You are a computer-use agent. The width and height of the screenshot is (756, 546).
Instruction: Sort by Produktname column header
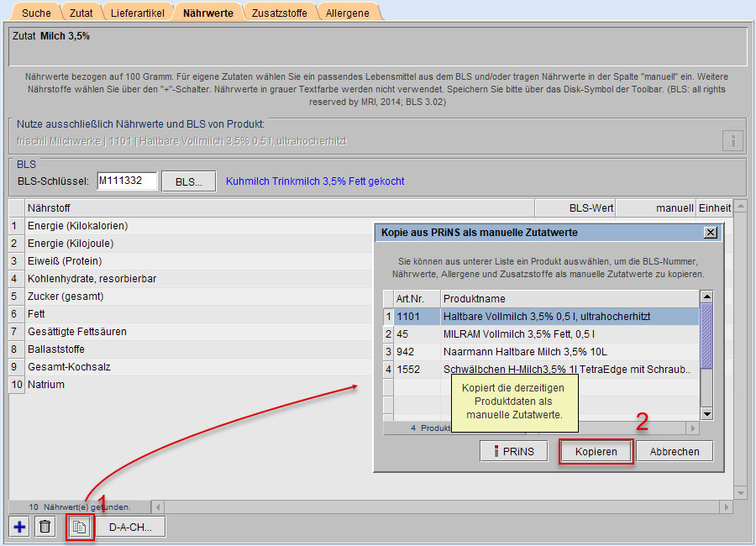pyautogui.click(x=570, y=299)
